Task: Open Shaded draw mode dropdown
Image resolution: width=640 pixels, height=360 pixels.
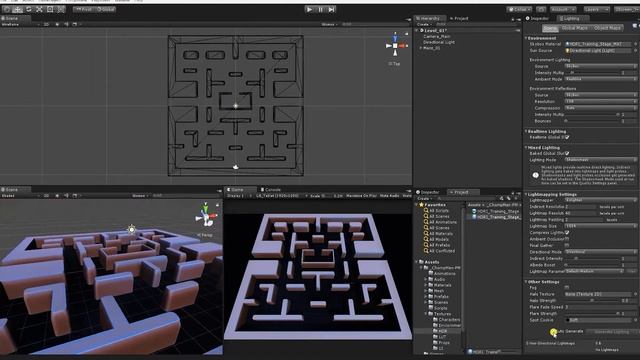Action: pyautogui.click(x=20, y=196)
